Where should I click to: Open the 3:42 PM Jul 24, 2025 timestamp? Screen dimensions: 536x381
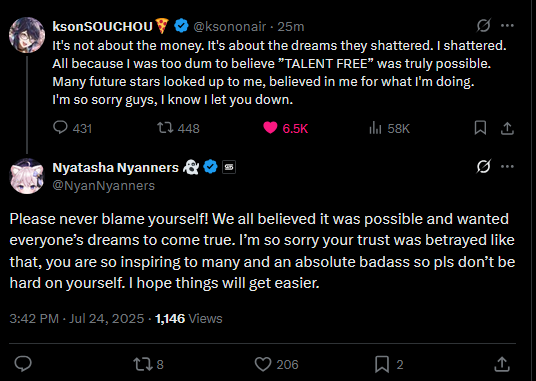pos(77,318)
